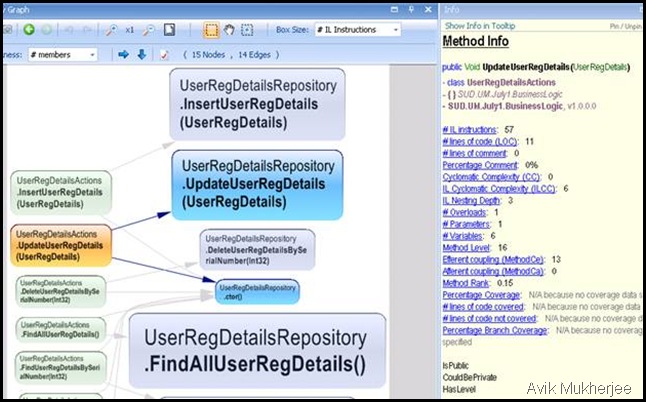
Task: Click the window position icon on Graph titlebar
Action: click(394, 9)
